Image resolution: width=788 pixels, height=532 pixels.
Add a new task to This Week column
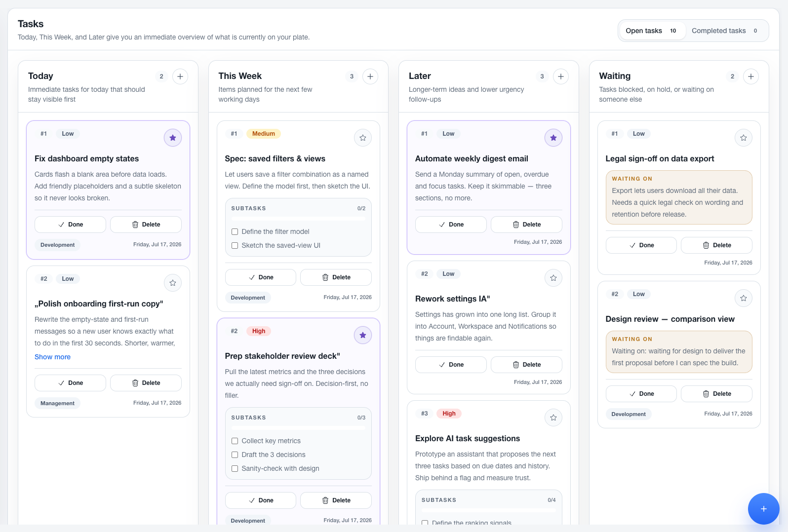point(370,76)
